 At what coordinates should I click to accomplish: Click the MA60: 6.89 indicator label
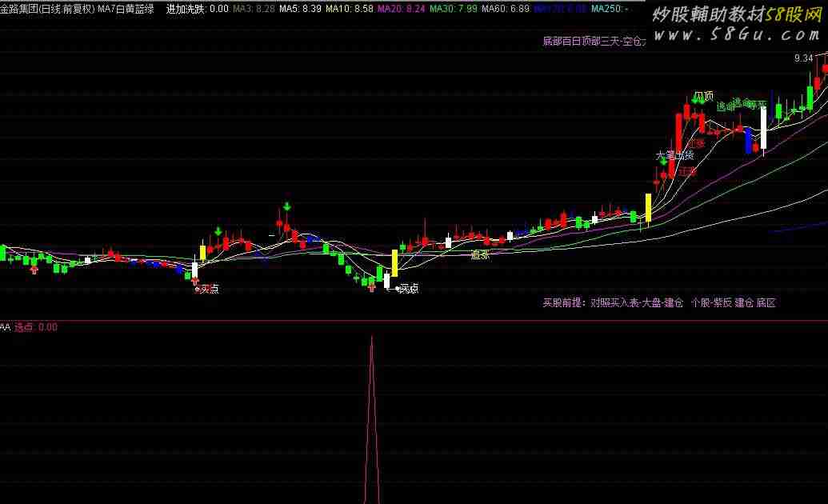coord(505,9)
